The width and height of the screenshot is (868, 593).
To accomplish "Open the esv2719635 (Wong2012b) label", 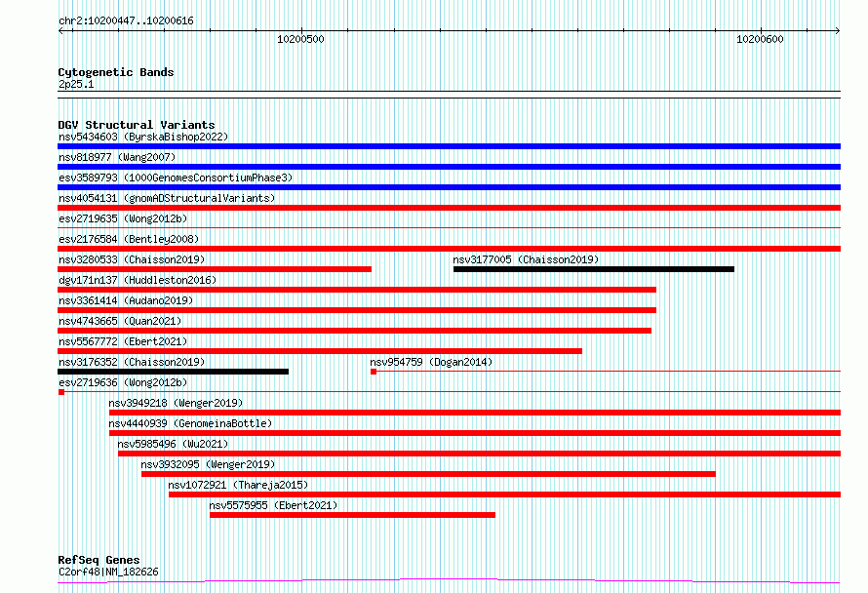I will (x=123, y=218).
